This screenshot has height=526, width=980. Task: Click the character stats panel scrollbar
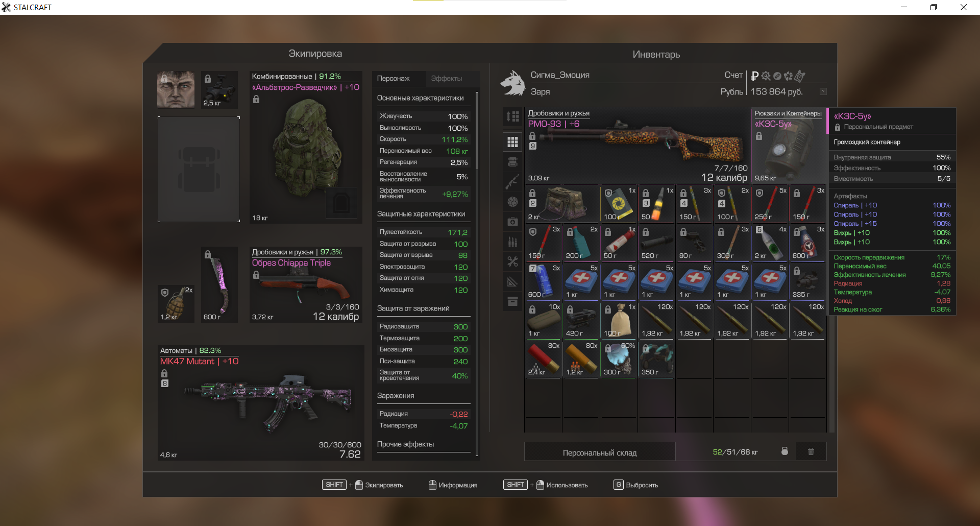coord(477,130)
